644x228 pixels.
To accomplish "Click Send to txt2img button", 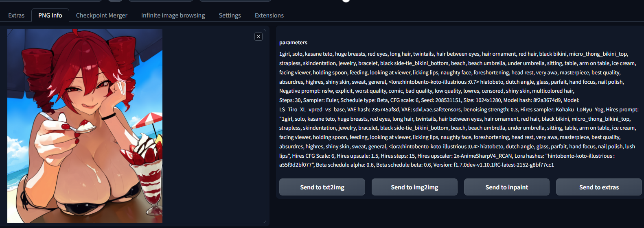I will (322, 187).
